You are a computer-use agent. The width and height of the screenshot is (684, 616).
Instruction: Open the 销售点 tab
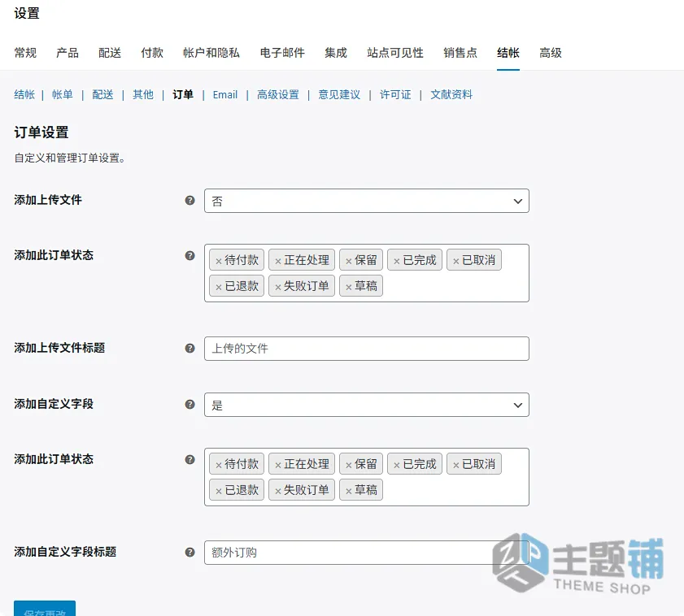460,53
